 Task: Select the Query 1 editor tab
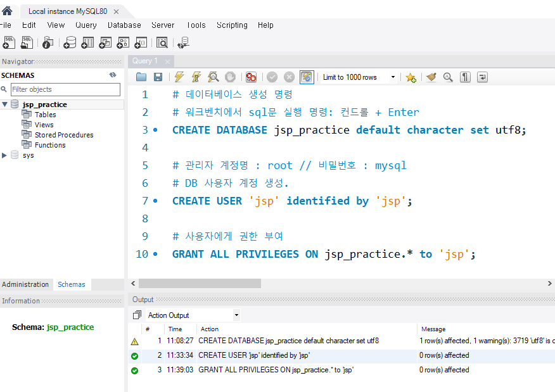click(145, 61)
